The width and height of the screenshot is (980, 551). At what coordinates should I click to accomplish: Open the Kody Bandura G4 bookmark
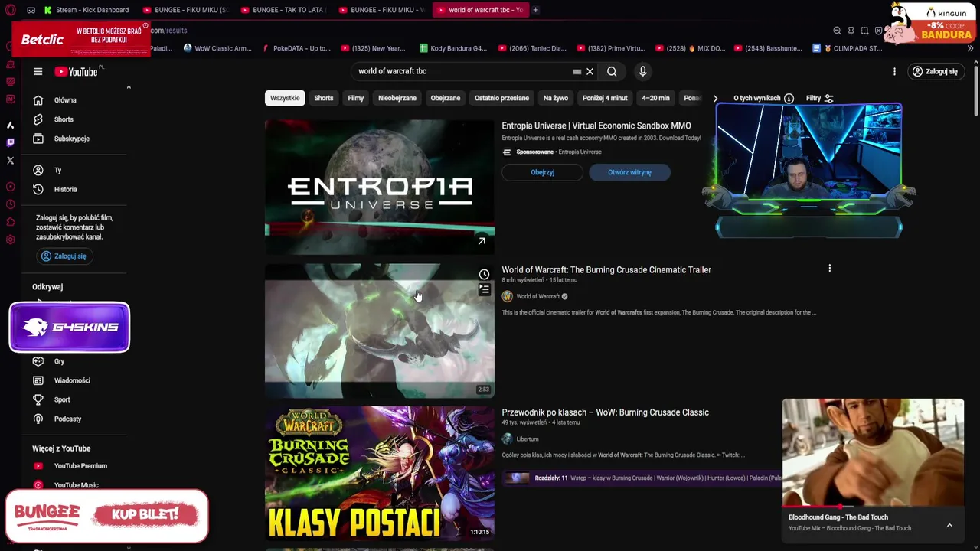coord(453,48)
